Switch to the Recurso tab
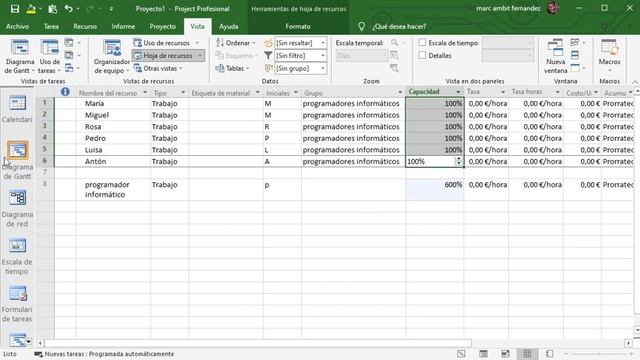Viewport: 640px width, 360px height. (85, 27)
